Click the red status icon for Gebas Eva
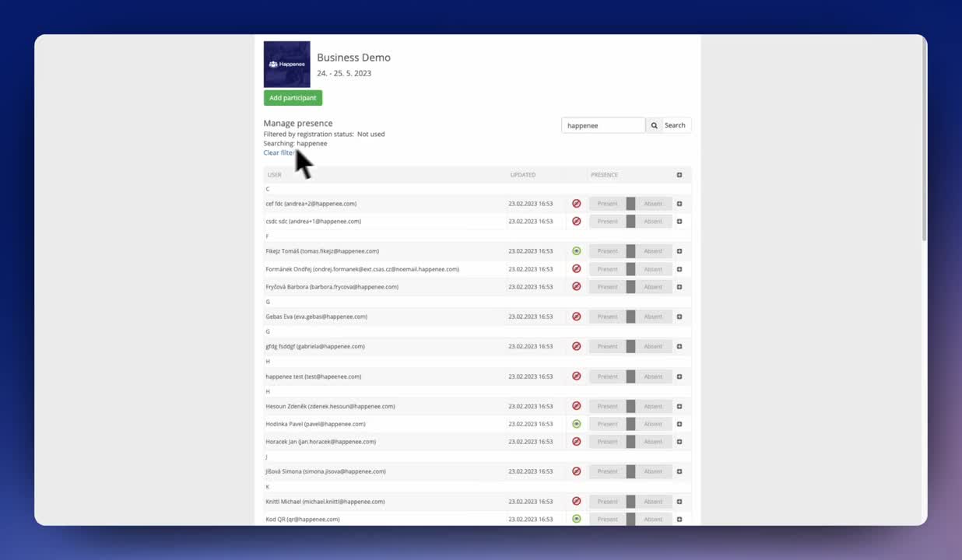 [x=577, y=317]
